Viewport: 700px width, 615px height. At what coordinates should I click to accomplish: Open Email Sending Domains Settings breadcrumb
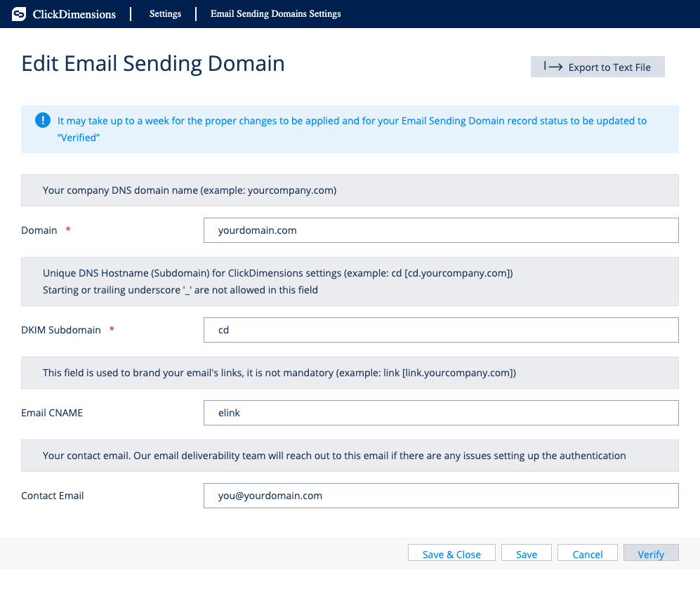275,14
